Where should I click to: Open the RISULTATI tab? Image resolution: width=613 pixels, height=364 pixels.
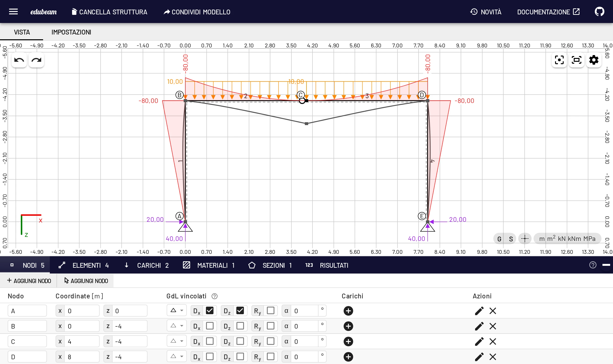pyautogui.click(x=327, y=265)
